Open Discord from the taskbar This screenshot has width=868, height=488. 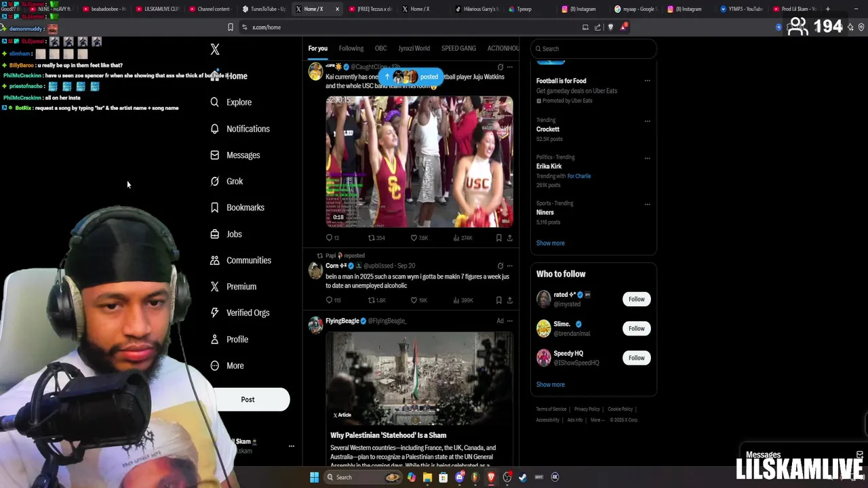point(460,477)
